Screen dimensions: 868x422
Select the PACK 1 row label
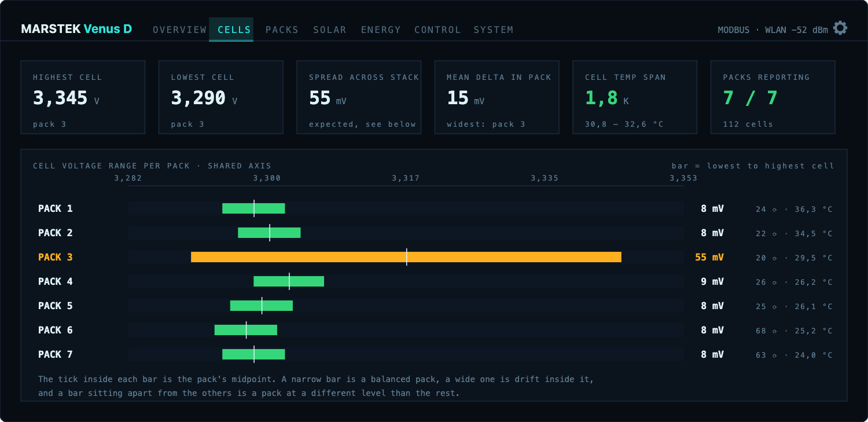tap(56, 208)
